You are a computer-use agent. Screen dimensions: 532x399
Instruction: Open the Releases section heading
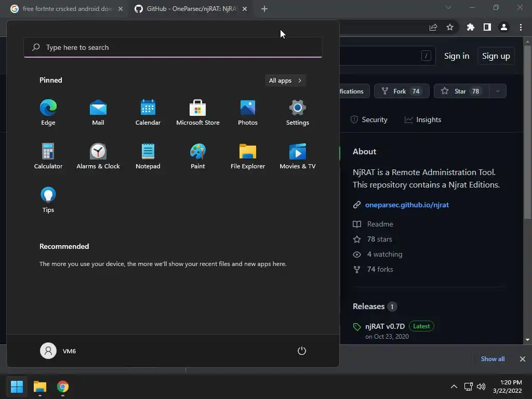click(x=368, y=307)
